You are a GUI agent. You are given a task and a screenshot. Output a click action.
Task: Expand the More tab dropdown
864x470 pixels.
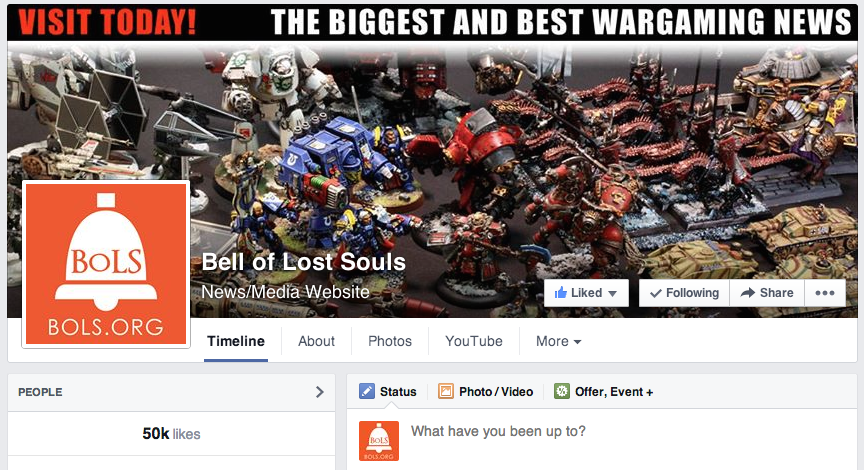(558, 342)
